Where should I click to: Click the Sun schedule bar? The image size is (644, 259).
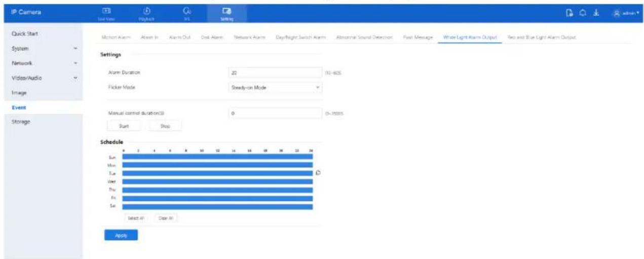[x=217, y=157]
